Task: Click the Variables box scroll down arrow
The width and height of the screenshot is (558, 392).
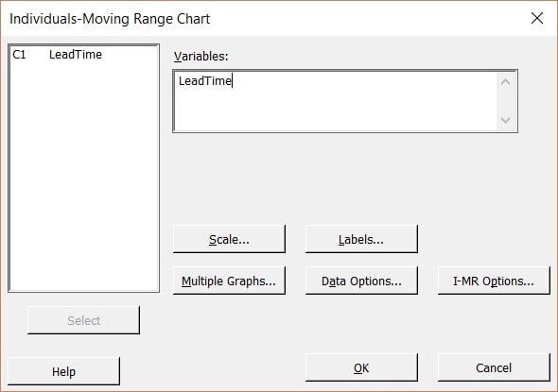Action: click(505, 120)
